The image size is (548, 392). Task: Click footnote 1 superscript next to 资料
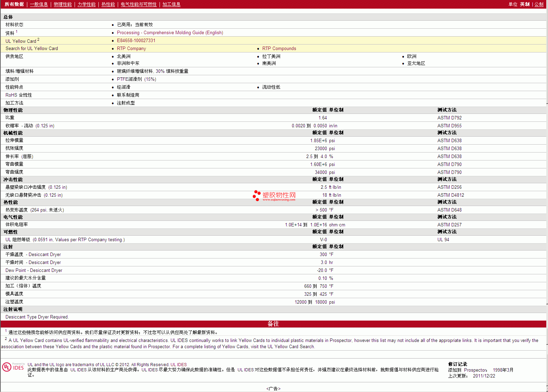click(17, 31)
